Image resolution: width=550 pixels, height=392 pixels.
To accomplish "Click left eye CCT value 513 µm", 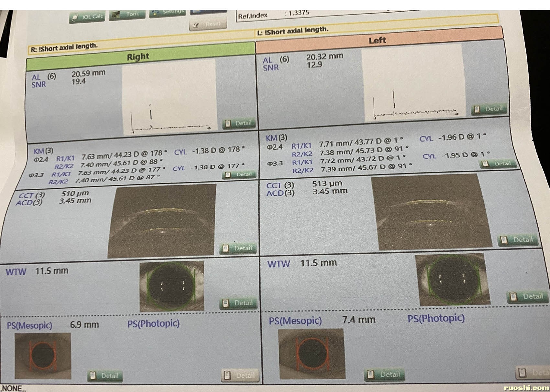I will [x=327, y=184].
